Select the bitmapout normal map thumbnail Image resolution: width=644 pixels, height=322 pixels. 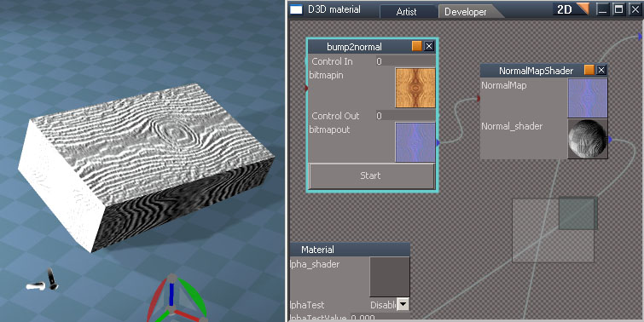(x=415, y=142)
